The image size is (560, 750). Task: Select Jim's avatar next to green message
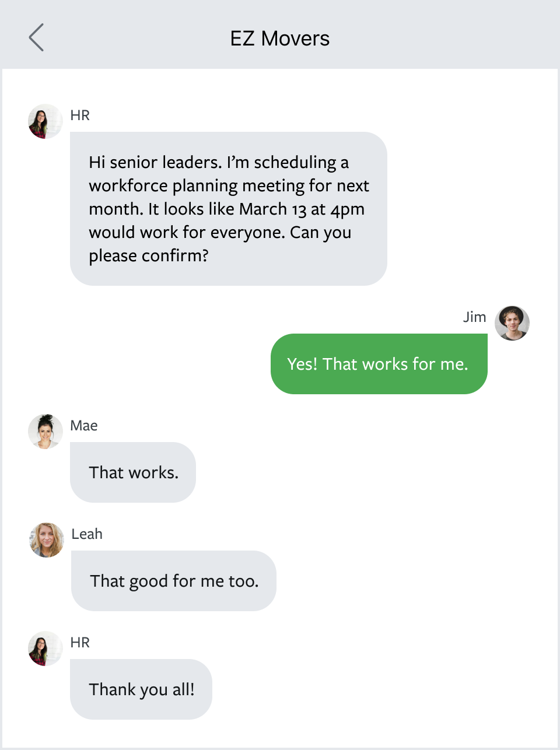coord(512,323)
